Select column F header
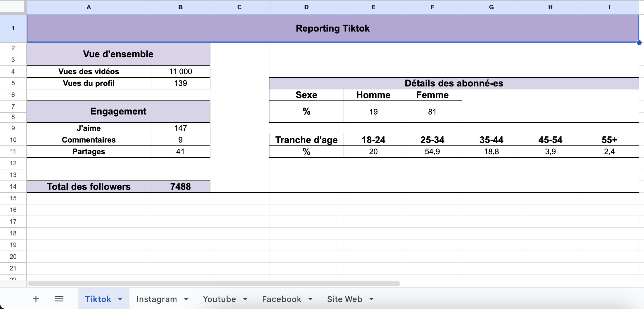The width and height of the screenshot is (644, 309). (x=432, y=7)
